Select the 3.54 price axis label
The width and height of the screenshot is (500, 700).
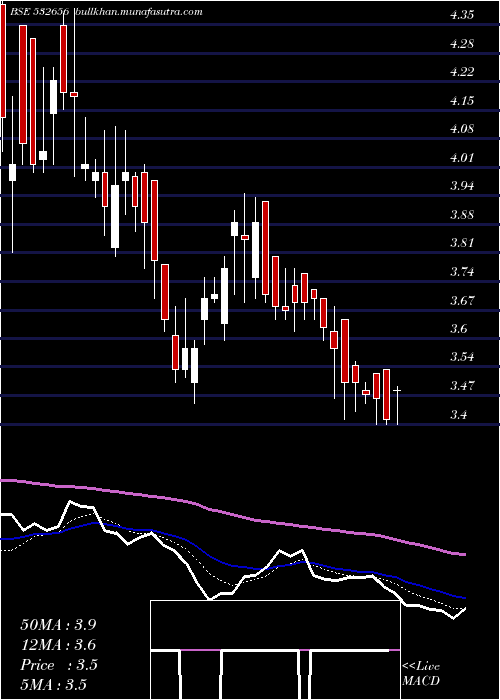(462, 357)
